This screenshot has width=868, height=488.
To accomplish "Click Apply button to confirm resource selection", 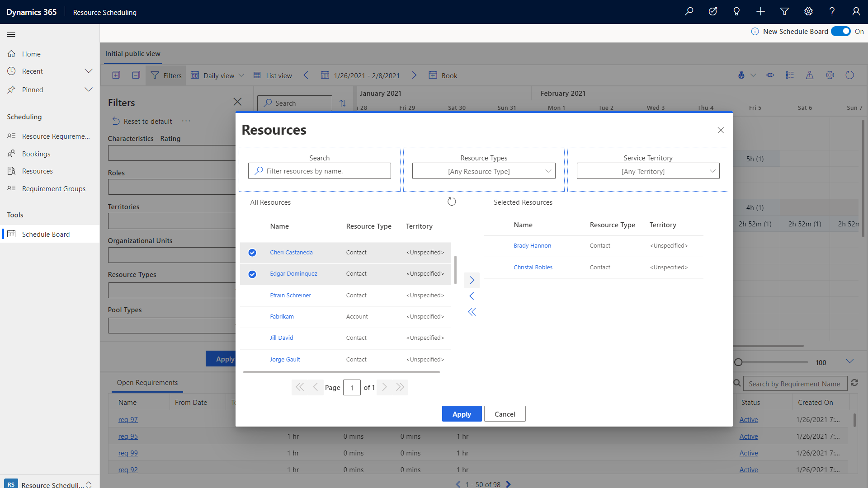I will click(x=462, y=413).
